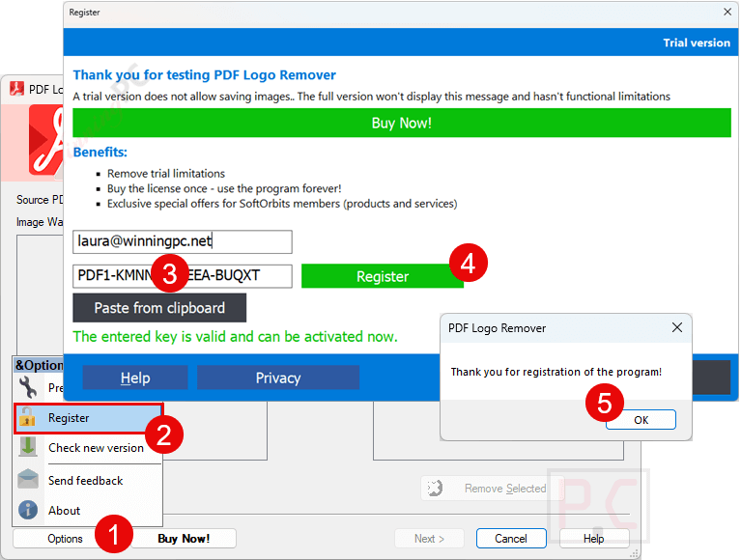
Task: Click the 'Trial version' header label
Action: [x=697, y=43]
